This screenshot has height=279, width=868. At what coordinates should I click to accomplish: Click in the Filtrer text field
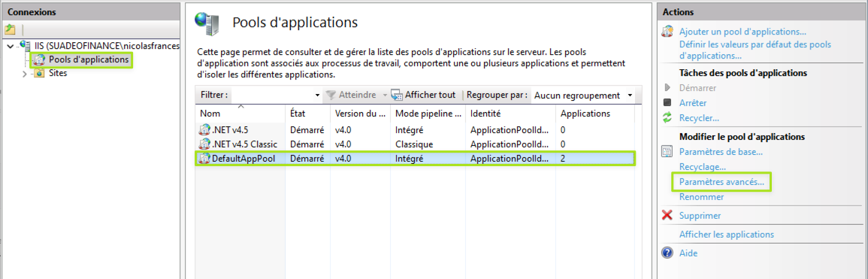[272, 96]
